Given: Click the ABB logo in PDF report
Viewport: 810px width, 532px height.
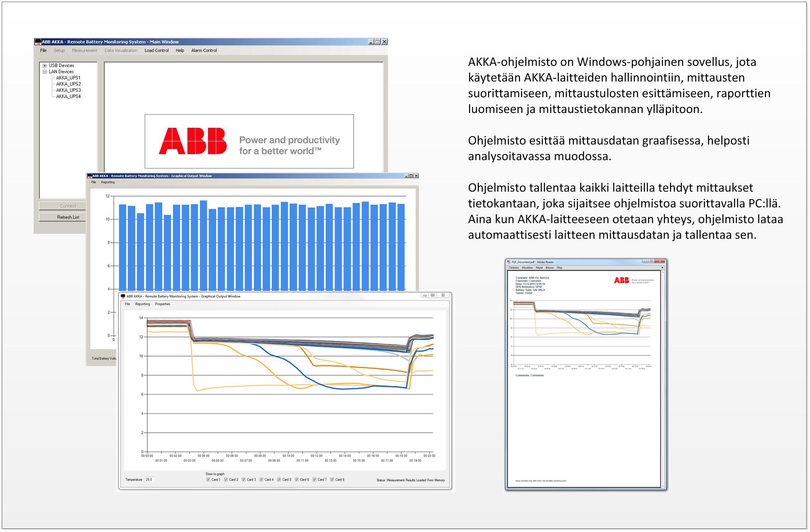Looking at the screenshot, I should pos(621,280).
